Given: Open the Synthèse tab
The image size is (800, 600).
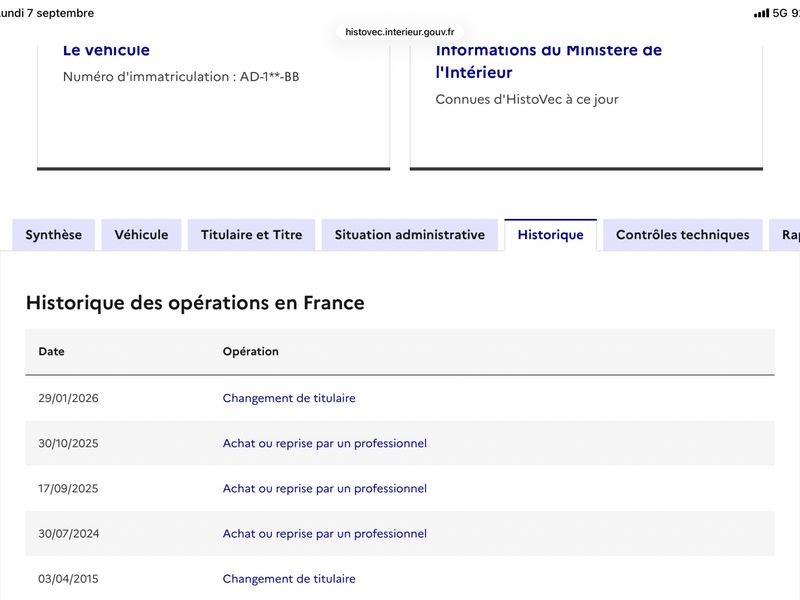Looking at the screenshot, I should tap(54, 235).
